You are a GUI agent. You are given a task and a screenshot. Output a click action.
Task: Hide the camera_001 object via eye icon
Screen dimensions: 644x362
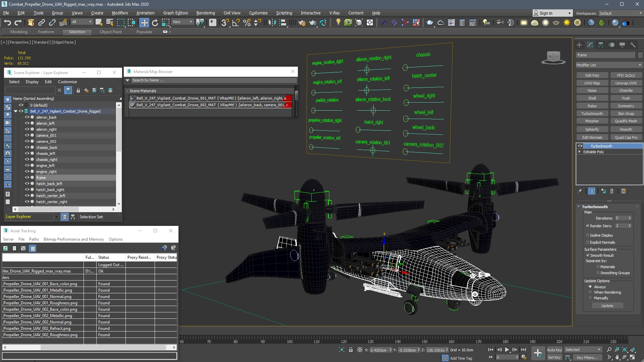click(x=27, y=135)
